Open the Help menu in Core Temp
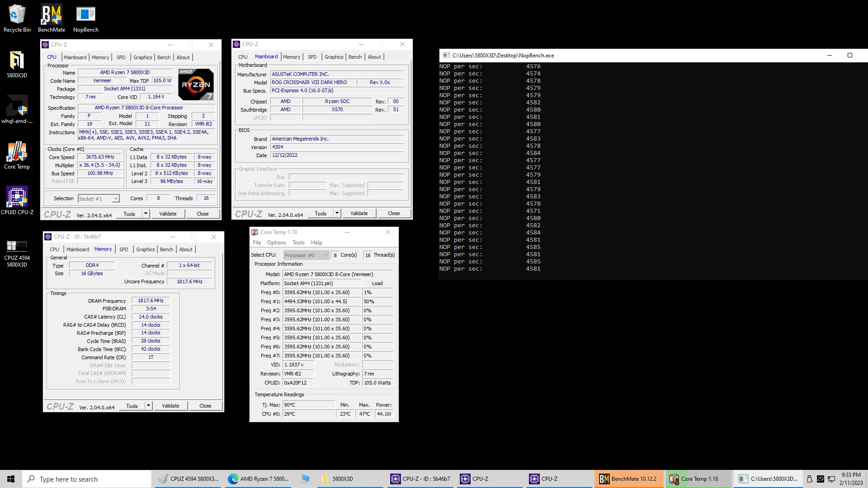 coord(316,243)
